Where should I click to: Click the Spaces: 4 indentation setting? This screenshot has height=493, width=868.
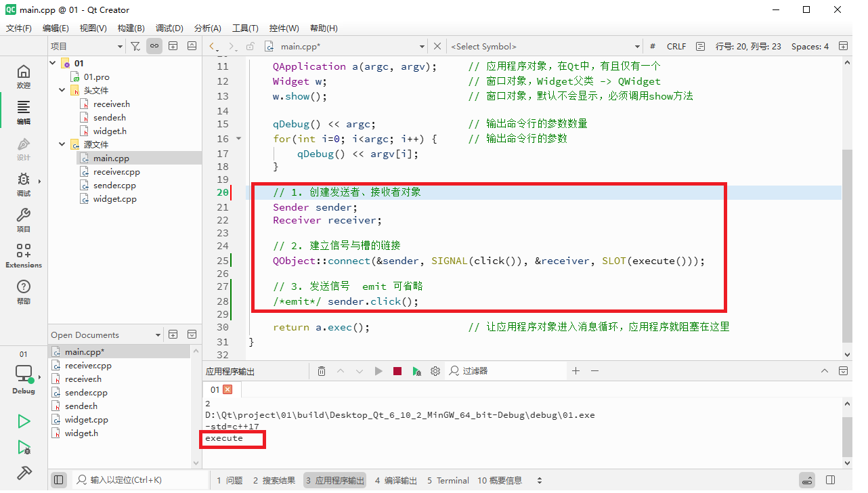coord(810,46)
